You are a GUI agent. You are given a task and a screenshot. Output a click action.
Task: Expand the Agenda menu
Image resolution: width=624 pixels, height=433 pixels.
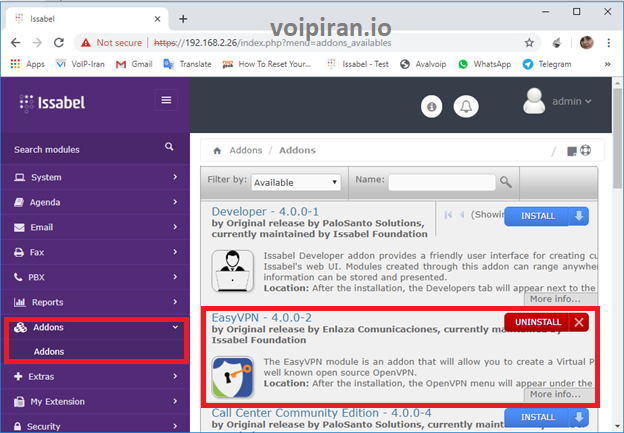tap(95, 202)
